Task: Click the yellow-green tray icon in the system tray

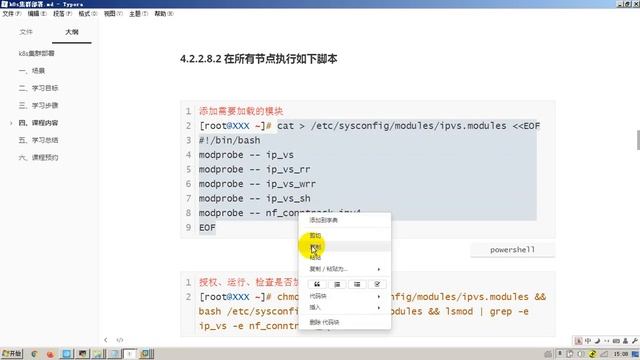Action: 592,354
